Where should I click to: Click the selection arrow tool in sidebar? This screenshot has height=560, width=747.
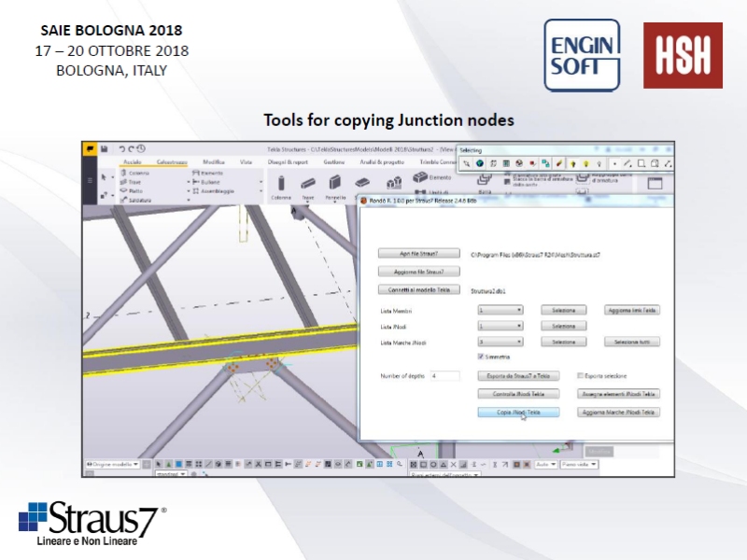click(x=104, y=177)
